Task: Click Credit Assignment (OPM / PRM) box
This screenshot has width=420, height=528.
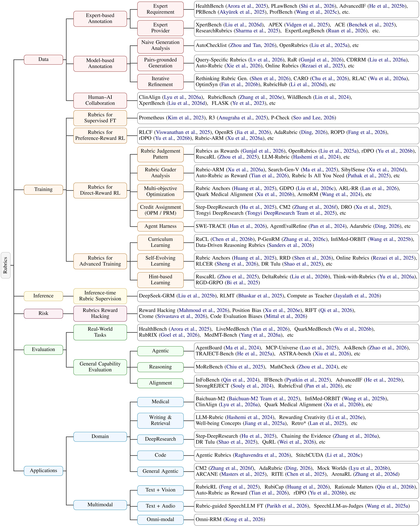Action: 160,210
